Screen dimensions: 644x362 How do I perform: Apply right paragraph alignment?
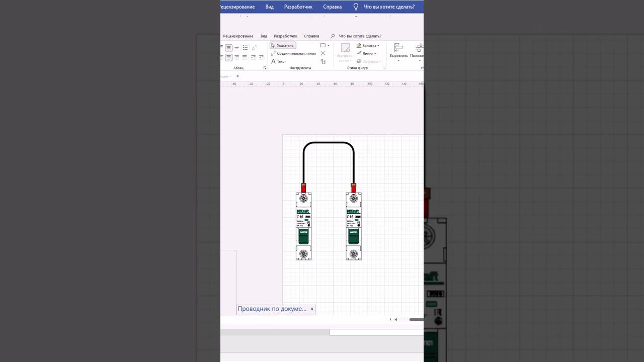(x=236, y=57)
